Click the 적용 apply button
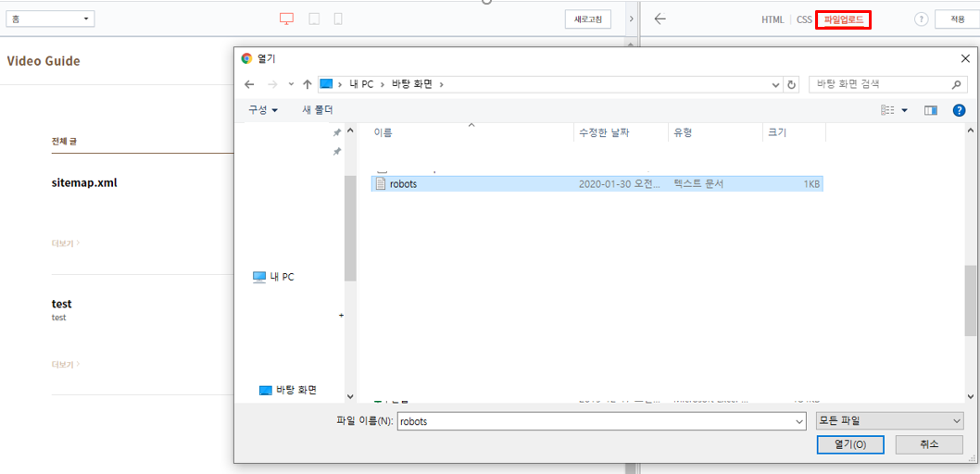 (957, 19)
